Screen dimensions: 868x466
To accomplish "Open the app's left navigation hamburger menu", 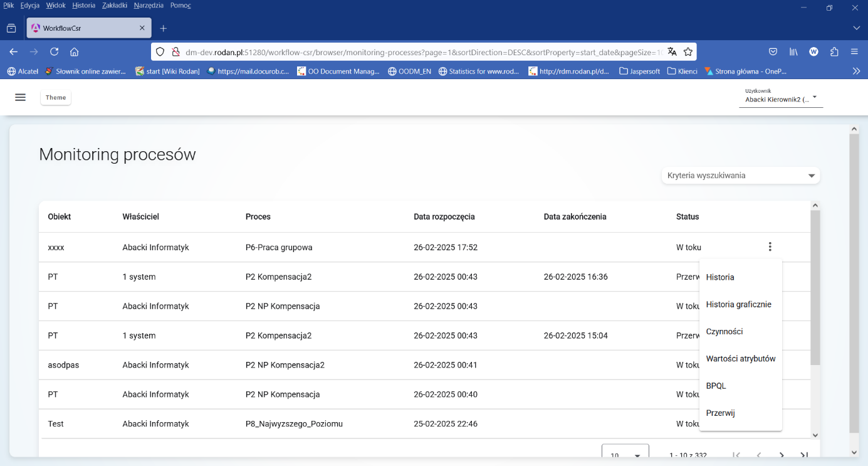I will pyautogui.click(x=21, y=97).
